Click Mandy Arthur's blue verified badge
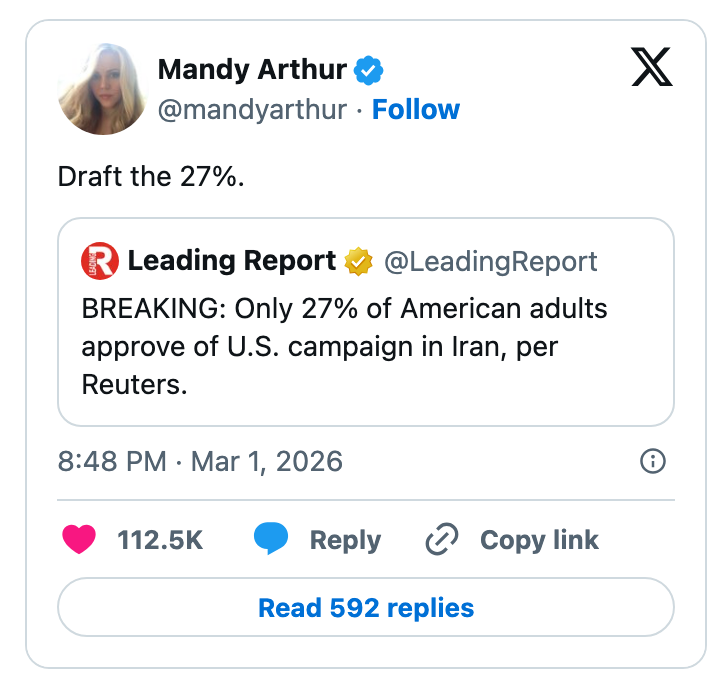726x688 pixels. (x=369, y=70)
